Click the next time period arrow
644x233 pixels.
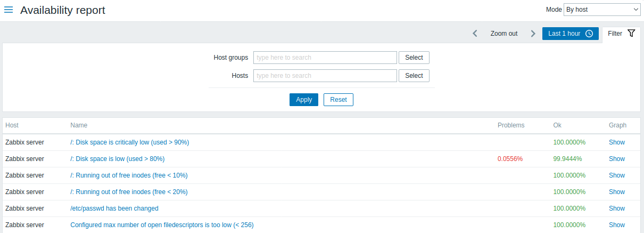[533, 34]
